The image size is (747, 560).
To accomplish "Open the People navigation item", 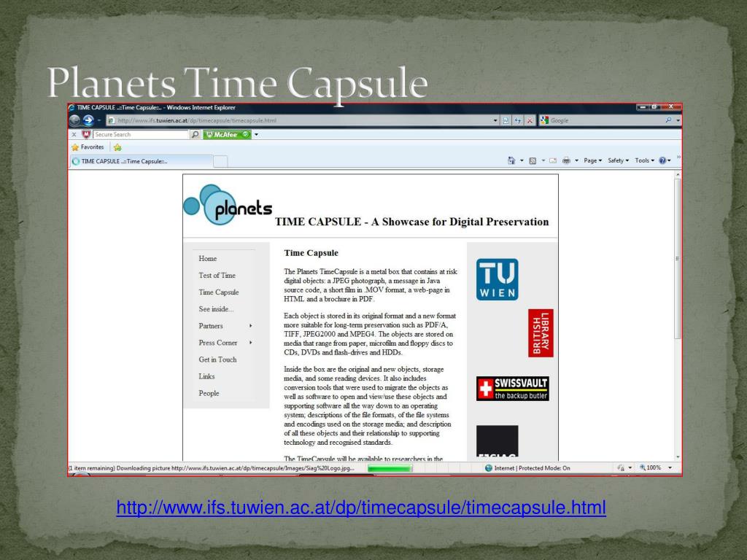I will click(209, 393).
